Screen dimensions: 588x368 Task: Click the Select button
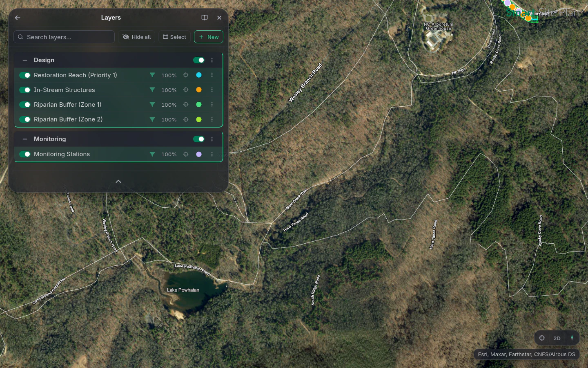174,37
